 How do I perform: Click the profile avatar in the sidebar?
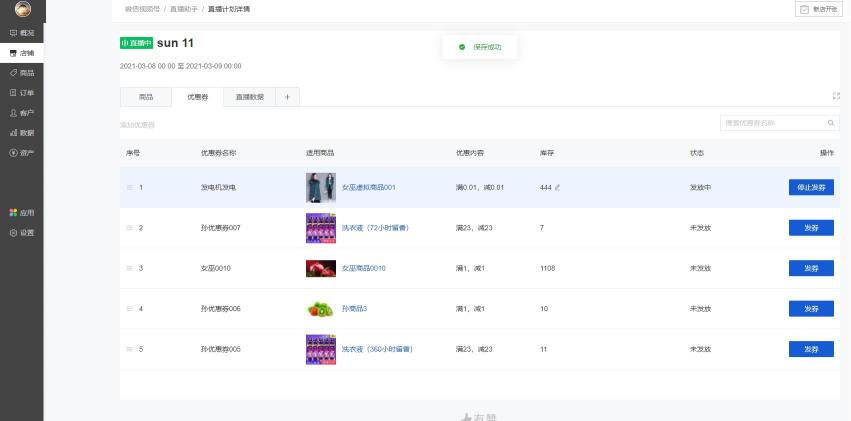(x=23, y=9)
